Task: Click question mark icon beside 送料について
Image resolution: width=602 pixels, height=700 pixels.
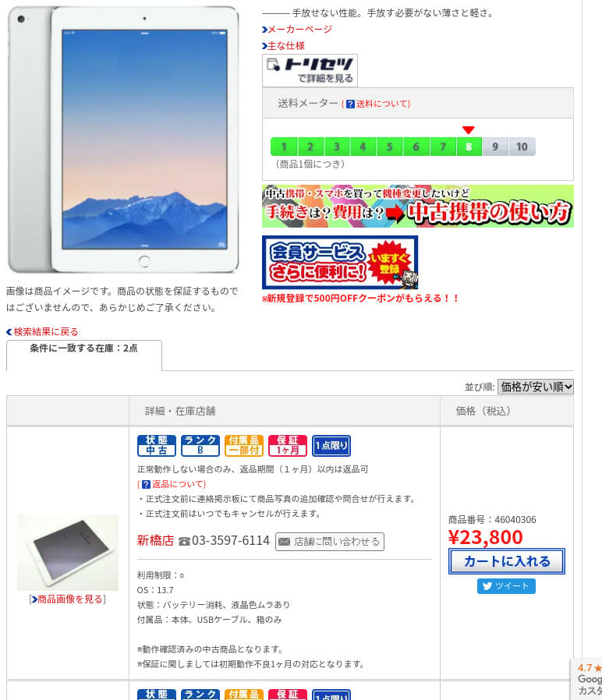Action: [351, 104]
